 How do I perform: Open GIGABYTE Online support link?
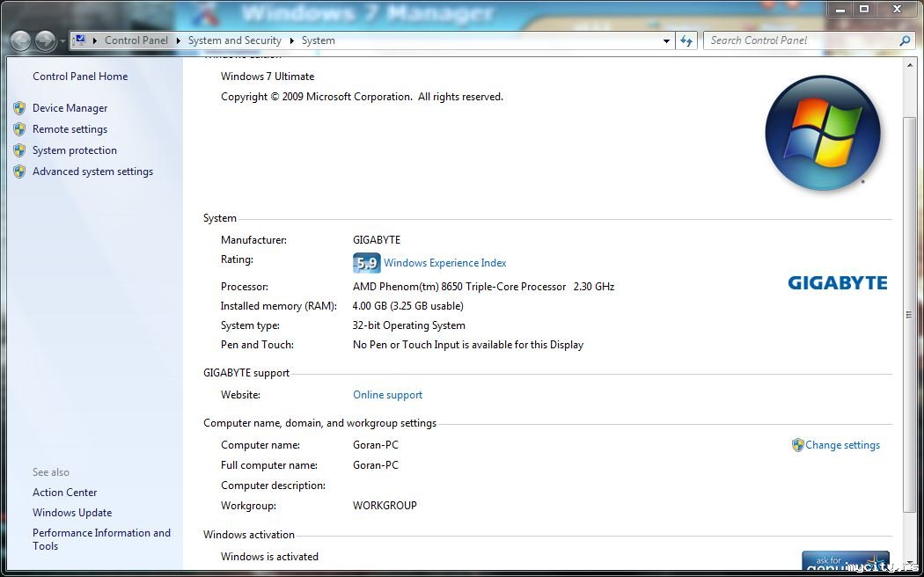pos(388,395)
